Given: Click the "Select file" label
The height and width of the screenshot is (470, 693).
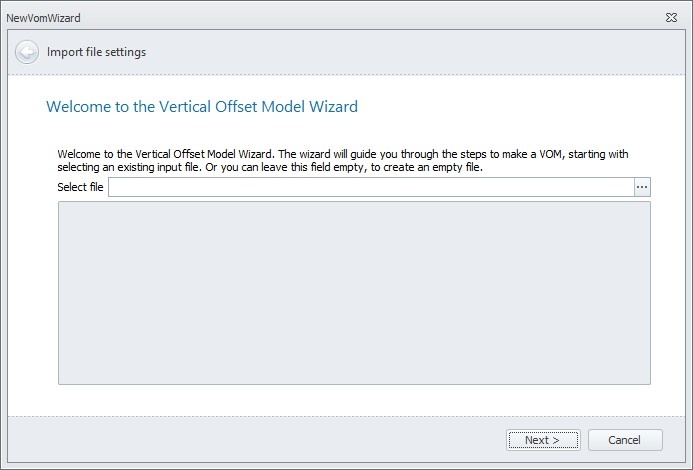Looking at the screenshot, I should click(81, 188).
